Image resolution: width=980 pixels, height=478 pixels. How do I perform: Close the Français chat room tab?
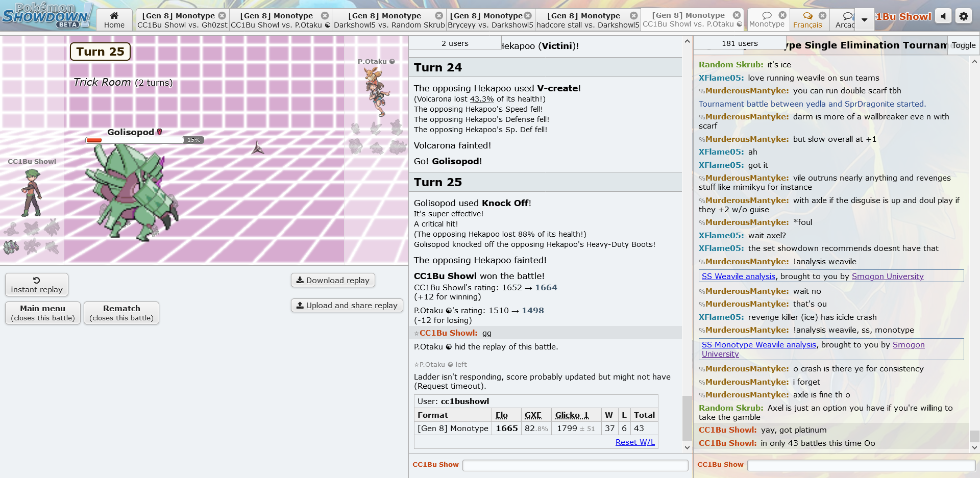[x=822, y=15]
